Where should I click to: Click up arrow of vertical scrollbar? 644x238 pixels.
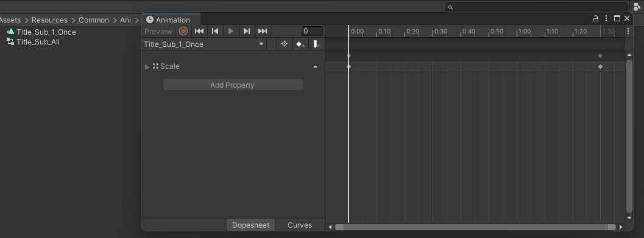(x=629, y=55)
